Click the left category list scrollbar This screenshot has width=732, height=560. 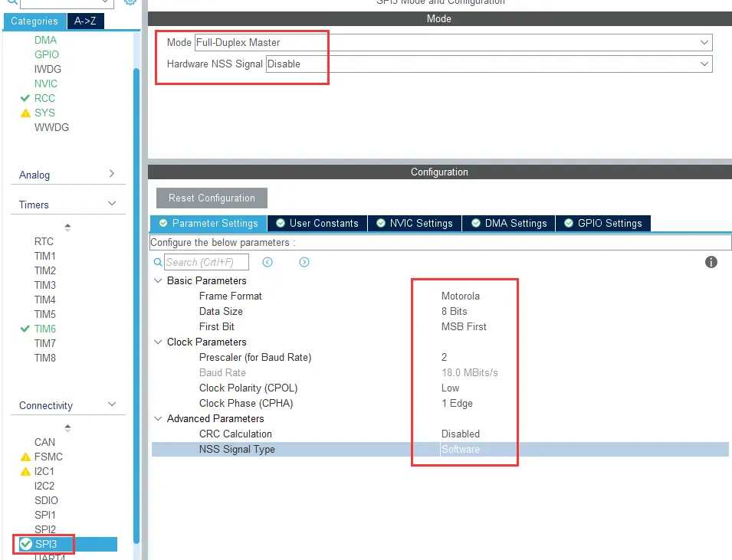click(136, 306)
